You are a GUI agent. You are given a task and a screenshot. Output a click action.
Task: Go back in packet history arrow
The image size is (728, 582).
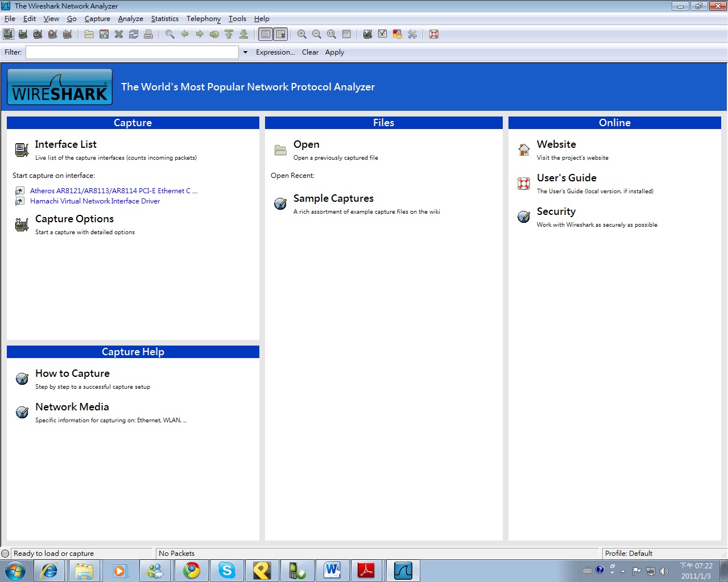pos(185,34)
